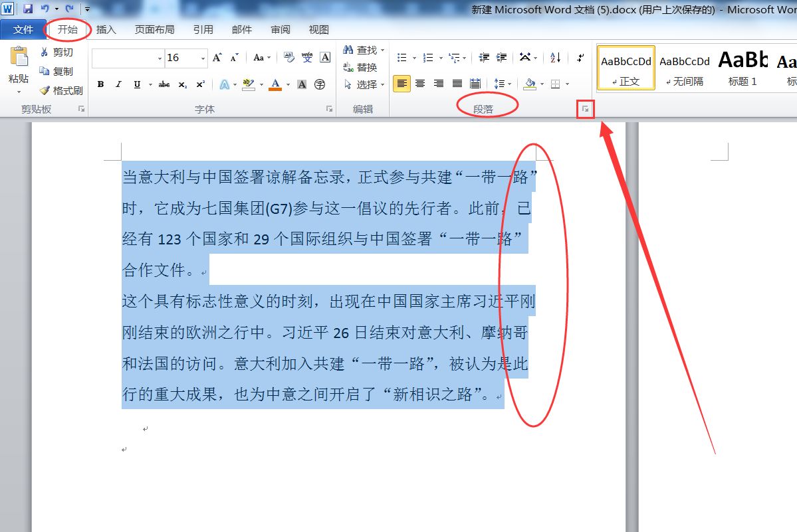Redo the last action
Image resolution: width=797 pixels, height=532 pixels.
click(70, 9)
